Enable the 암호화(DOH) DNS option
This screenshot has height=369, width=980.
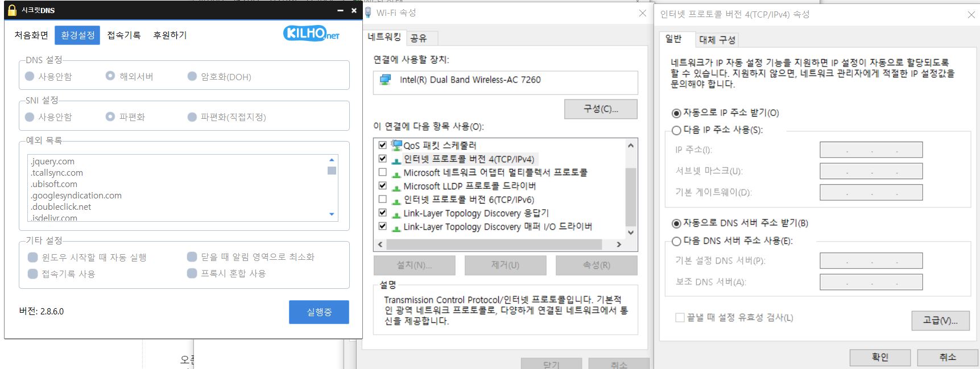[192, 76]
